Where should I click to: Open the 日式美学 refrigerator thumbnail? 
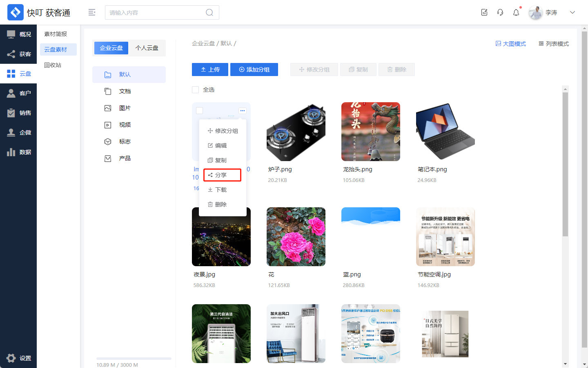point(445,334)
